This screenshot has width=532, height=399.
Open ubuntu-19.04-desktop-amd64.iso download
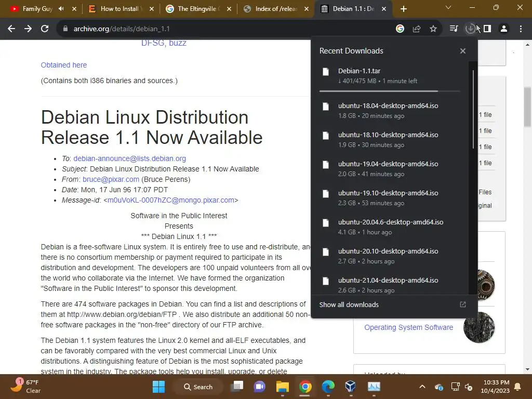390,169
